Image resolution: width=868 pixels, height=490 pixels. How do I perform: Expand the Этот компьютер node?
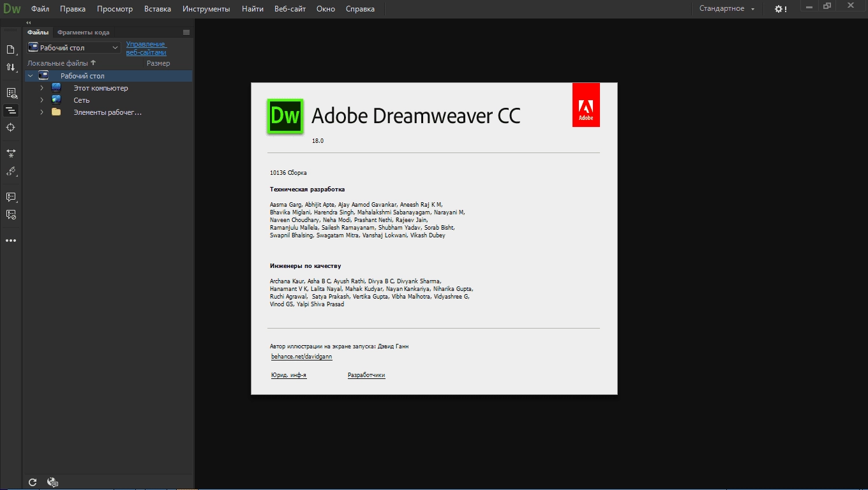coord(42,88)
